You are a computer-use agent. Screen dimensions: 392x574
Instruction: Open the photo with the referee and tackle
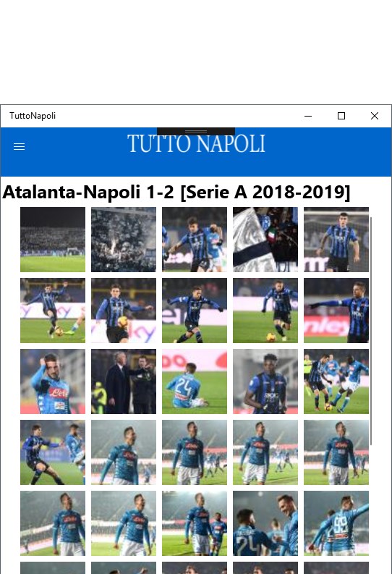336,381
